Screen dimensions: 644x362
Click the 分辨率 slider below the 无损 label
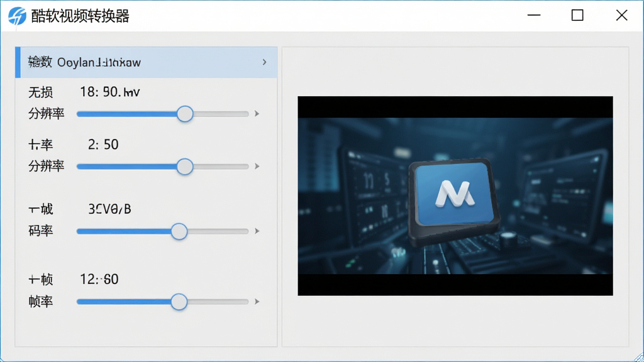click(x=163, y=114)
